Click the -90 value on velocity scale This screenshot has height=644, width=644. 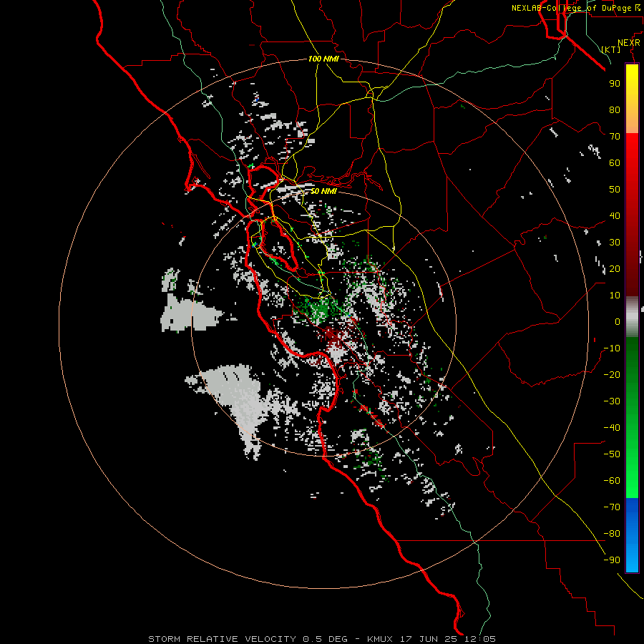(x=612, y=560)
